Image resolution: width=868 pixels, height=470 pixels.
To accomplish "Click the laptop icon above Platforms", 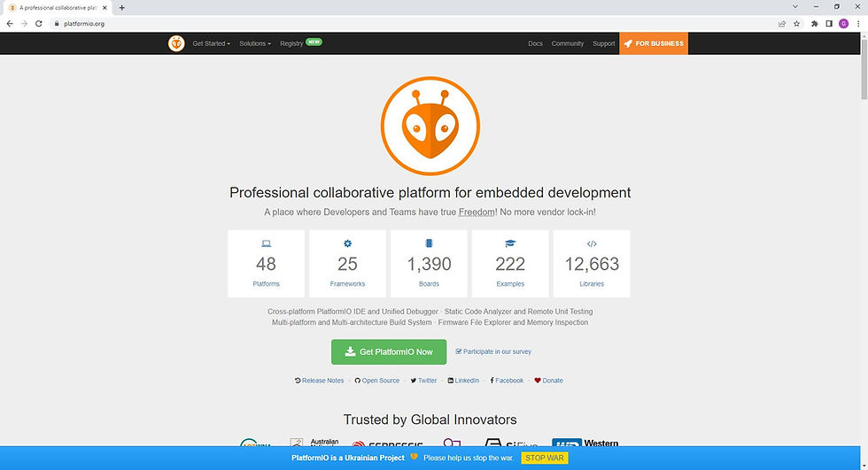I will (267, 243).
